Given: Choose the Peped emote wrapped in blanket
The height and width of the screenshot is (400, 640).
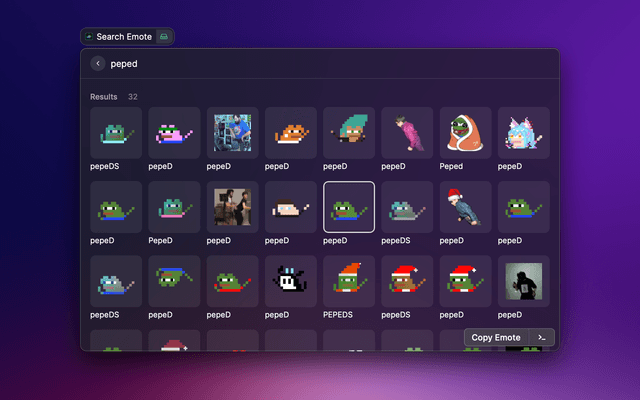Looking at the screenshot, I should point(466,133).
